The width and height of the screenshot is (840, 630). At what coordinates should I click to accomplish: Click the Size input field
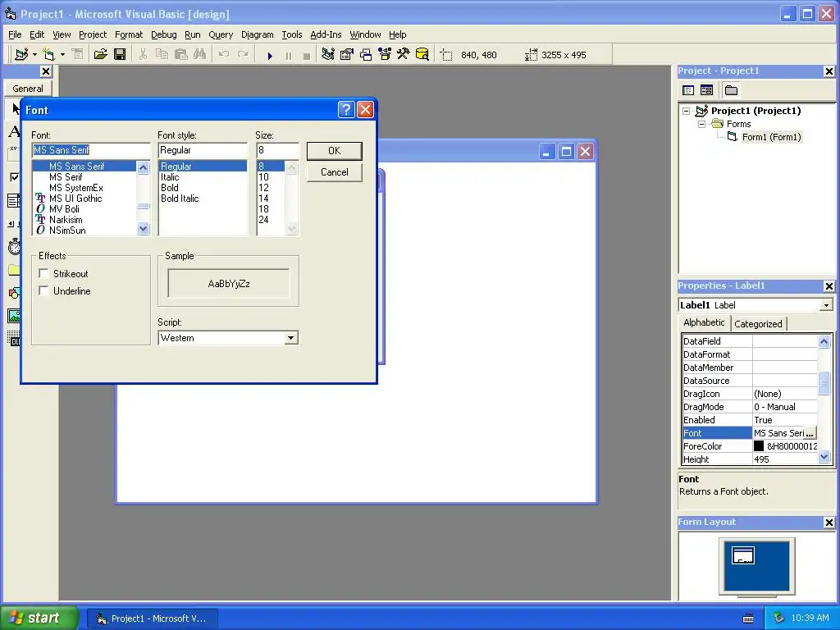tap(277, 150)
